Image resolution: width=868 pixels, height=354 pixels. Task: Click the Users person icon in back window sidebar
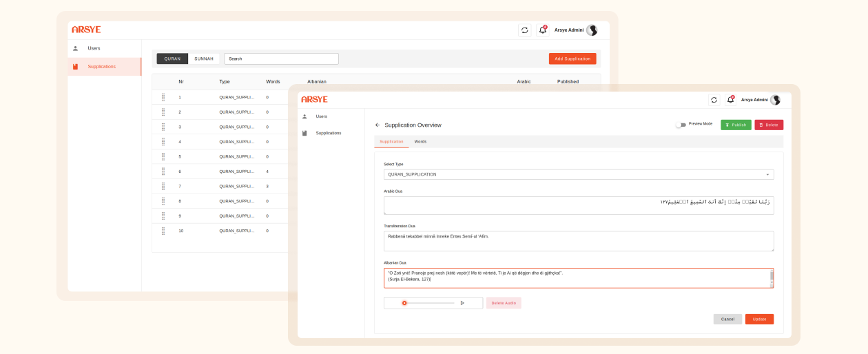pos(75,48)
